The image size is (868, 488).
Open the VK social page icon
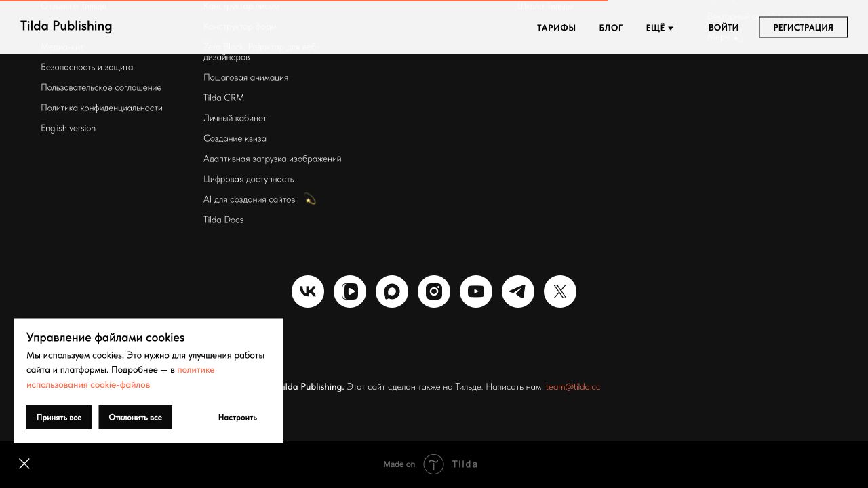(308, 291)
